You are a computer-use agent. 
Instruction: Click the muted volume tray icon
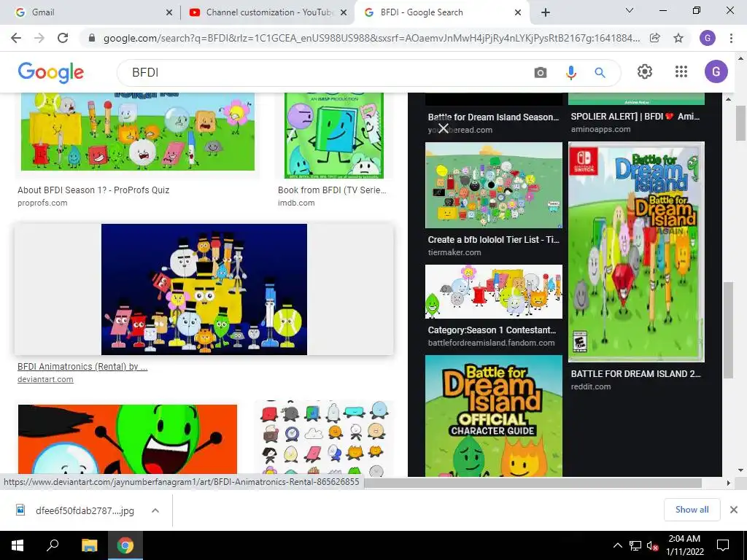(x=653, y=545)
